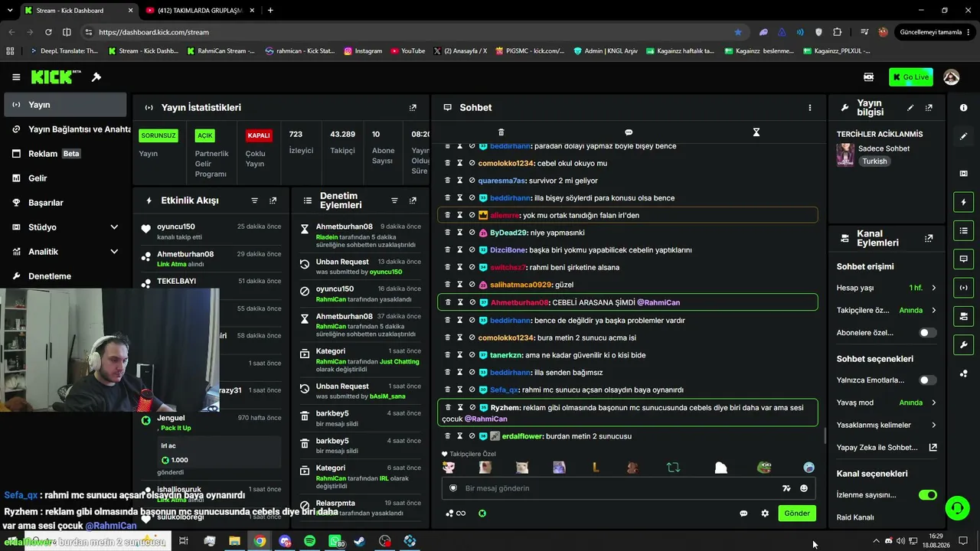Expand the Analitik sidebar section
Viewport: 980px width, 551px height.
pyautogui.click(x=64, y=252)
